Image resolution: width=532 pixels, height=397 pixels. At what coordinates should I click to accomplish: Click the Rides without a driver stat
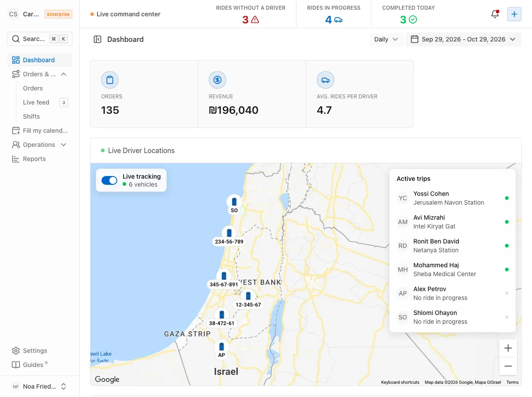[251, 14]
